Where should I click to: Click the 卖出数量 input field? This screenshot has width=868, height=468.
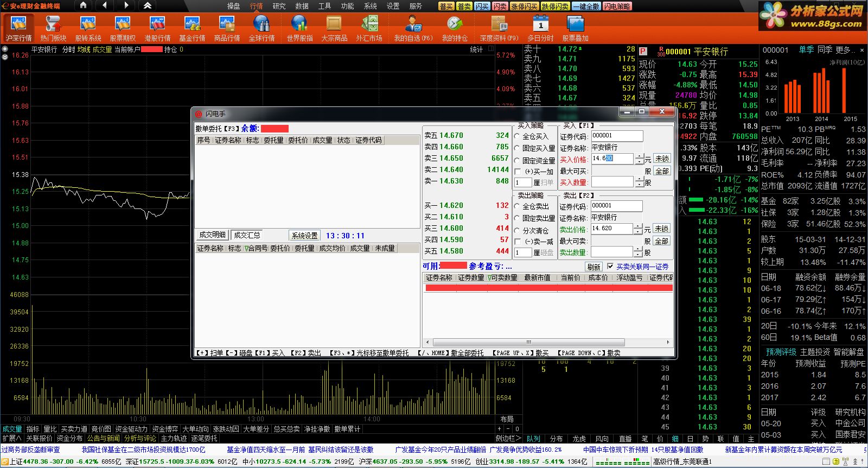point(612,252)
